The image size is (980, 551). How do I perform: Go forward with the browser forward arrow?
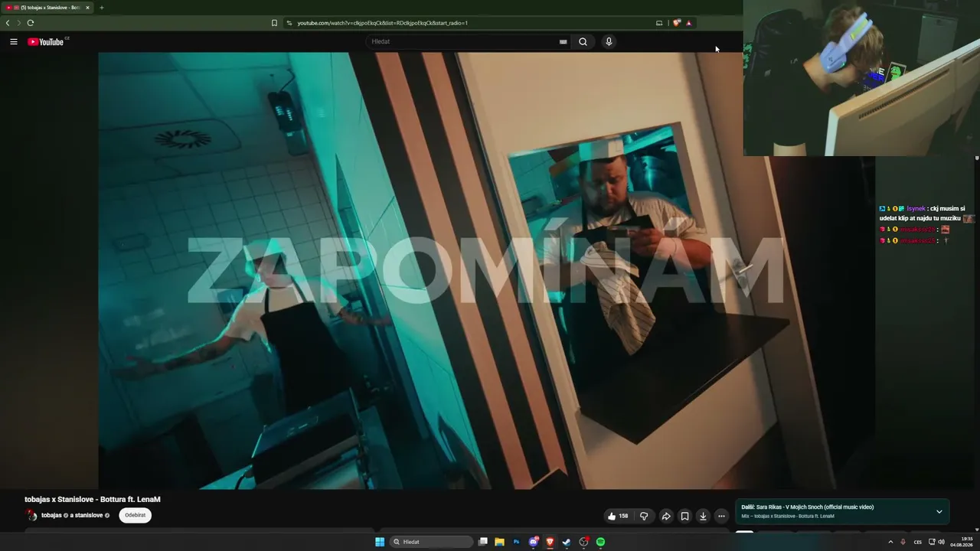[19, 23]
